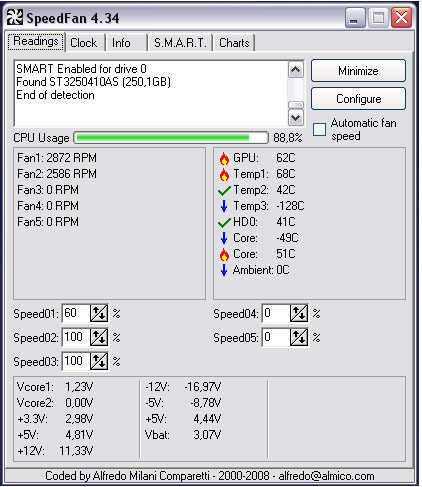The image size is (422, 487).
Task: Click the GPU flame temperature icon
Action: pyautogui.click(x=224, y=158)
